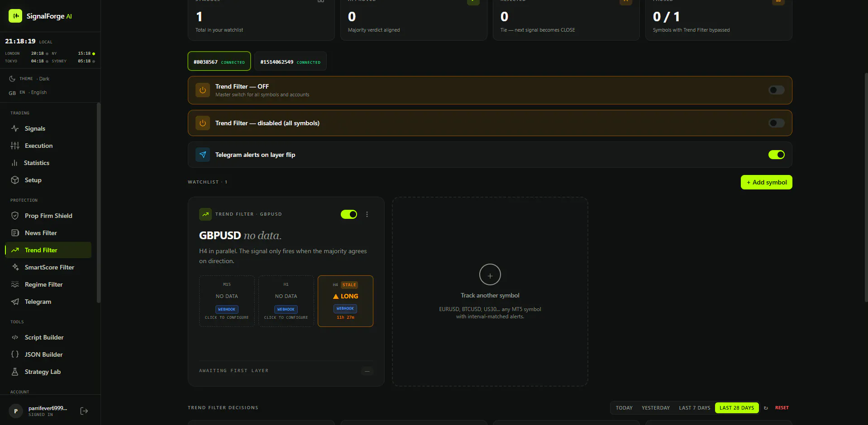Open Prop Firm Shield

tap(48, 216)
